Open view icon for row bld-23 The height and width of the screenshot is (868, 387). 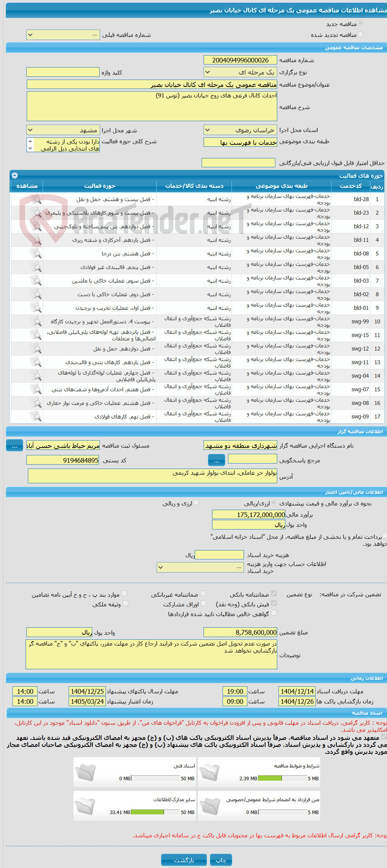point(36,213)
